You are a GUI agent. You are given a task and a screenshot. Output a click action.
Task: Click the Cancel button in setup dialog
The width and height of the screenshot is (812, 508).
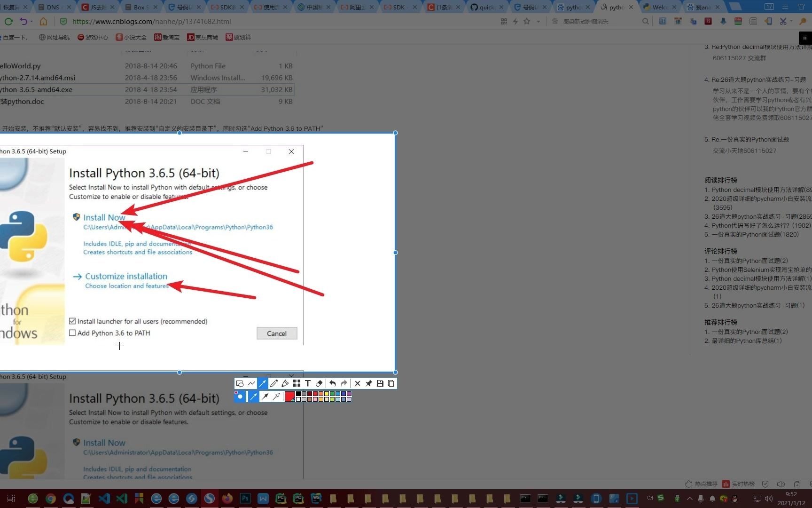277,333
